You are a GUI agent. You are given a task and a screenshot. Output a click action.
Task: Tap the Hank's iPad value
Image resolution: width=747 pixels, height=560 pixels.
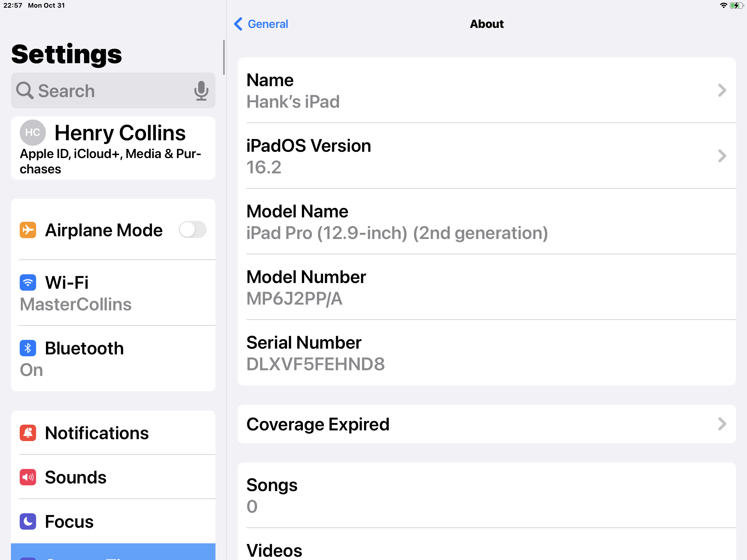pyautogui.click(x=293, y=102)
